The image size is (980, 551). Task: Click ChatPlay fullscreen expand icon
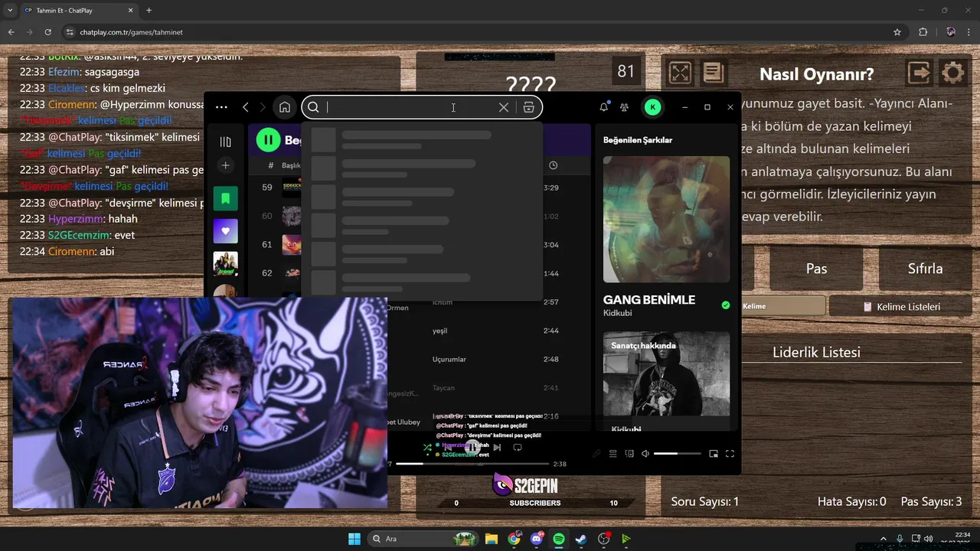coord(680,73)
